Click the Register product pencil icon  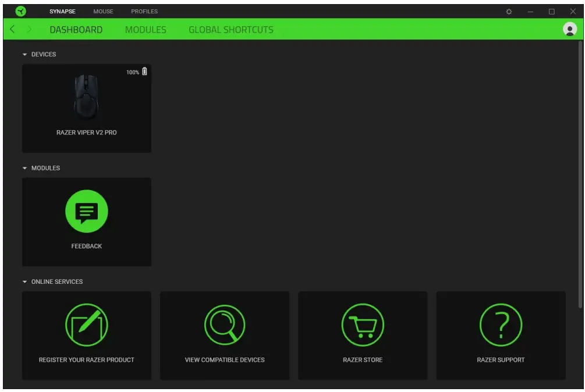[87, 325]
